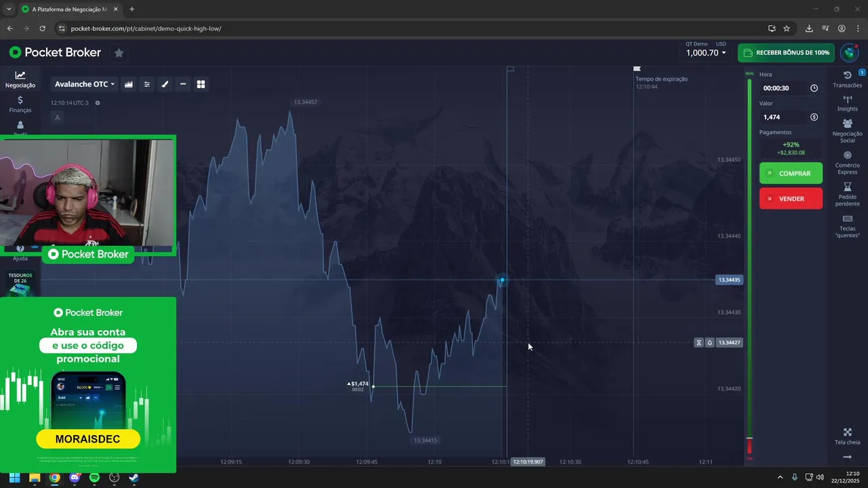
Task: Open Teclas quentes hotkeys panel
Action: click(848, 227)
